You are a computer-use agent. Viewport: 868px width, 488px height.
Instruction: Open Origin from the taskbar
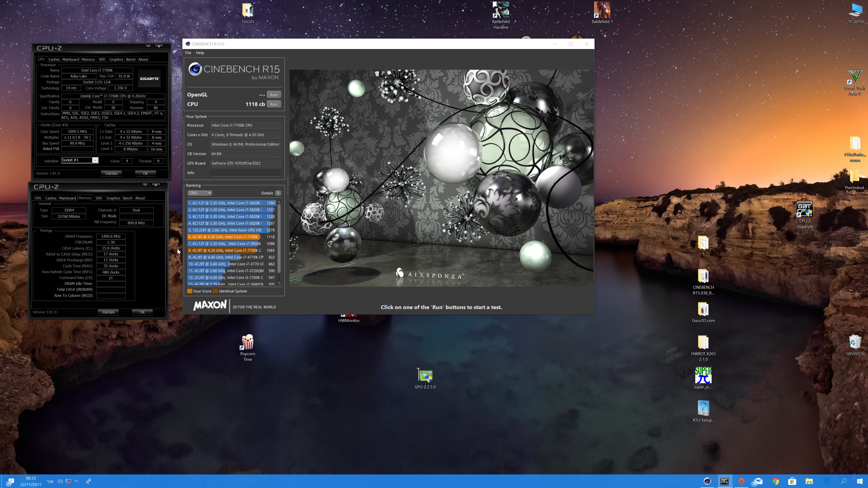(741, 481)
